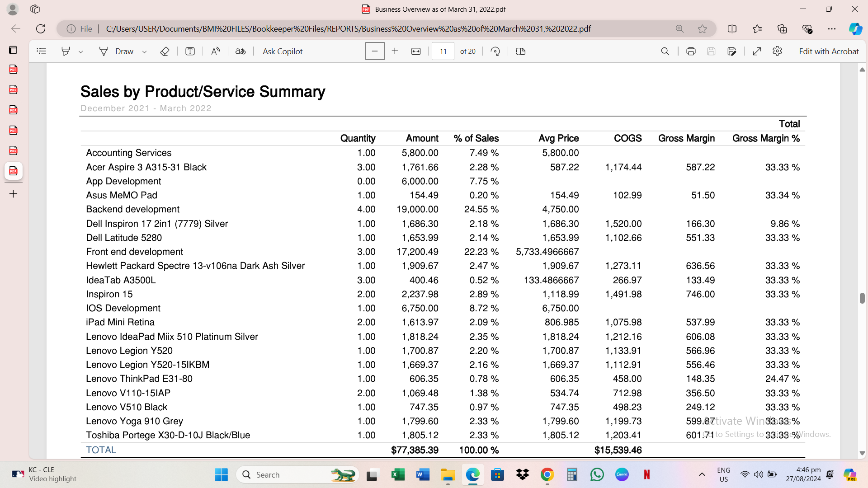Viewport: 868px width, 488px height.
Task: Click the Gross Margin % column header
Action: pyautogui.click(x=766, y=138)
